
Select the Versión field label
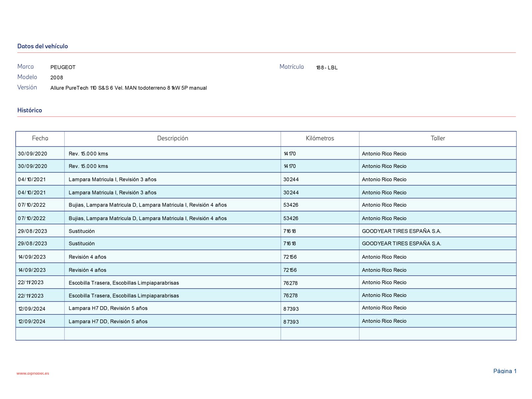pos(27,87)
